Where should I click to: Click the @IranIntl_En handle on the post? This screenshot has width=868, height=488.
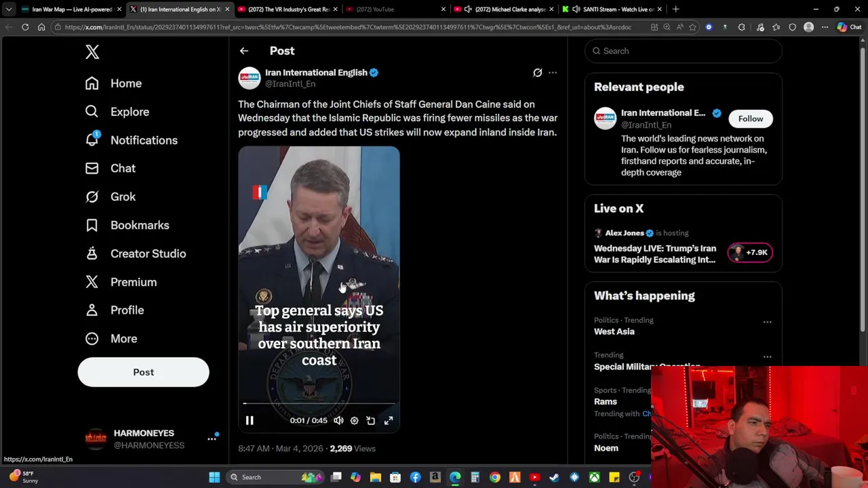tap(290, 84)
